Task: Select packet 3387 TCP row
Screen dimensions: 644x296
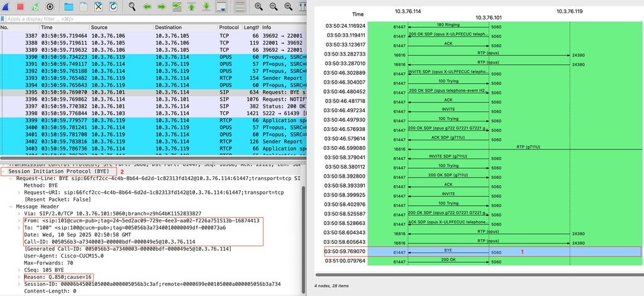Action: point(153,36)
